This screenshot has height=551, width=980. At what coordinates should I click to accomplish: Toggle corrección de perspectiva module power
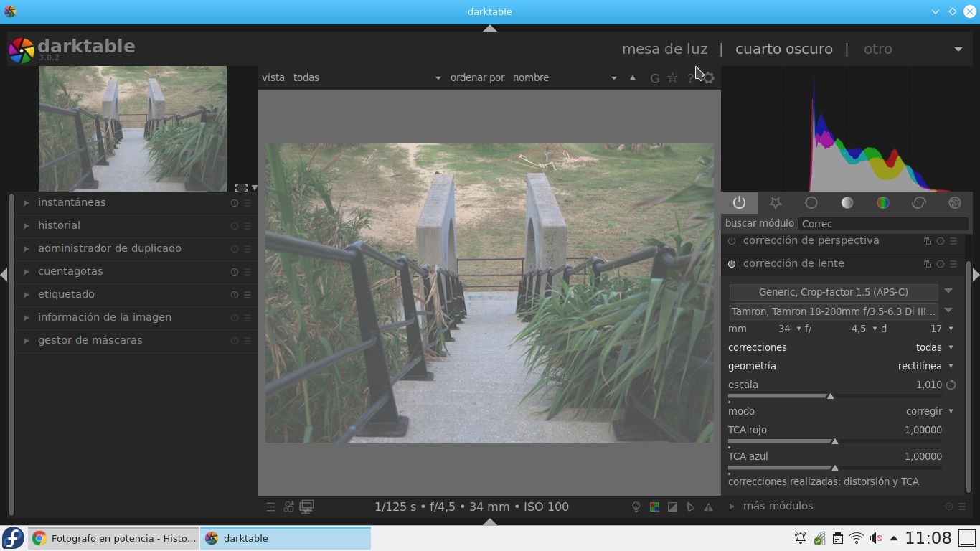[x=732, y=241]
